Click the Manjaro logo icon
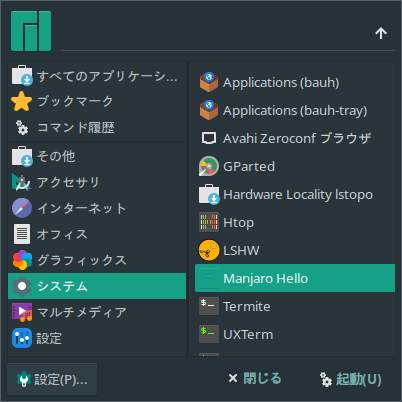 (31, 31)
